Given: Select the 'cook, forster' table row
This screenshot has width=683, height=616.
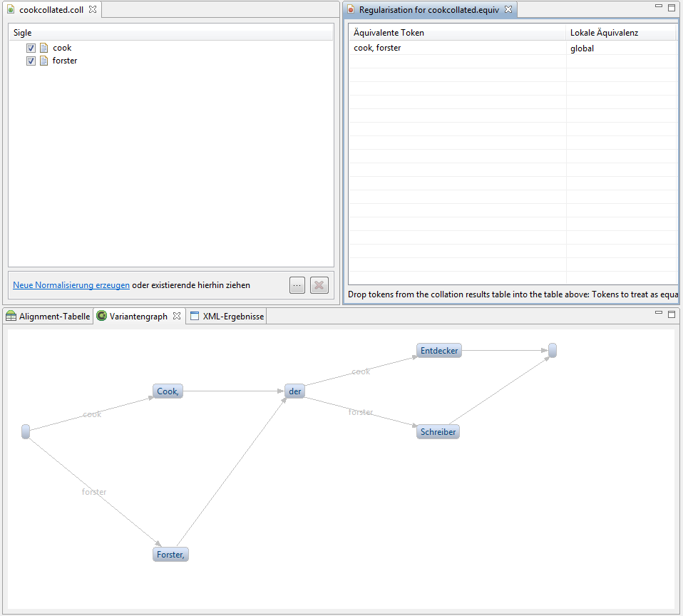Looking at the screenshot, I should (456, 48).
